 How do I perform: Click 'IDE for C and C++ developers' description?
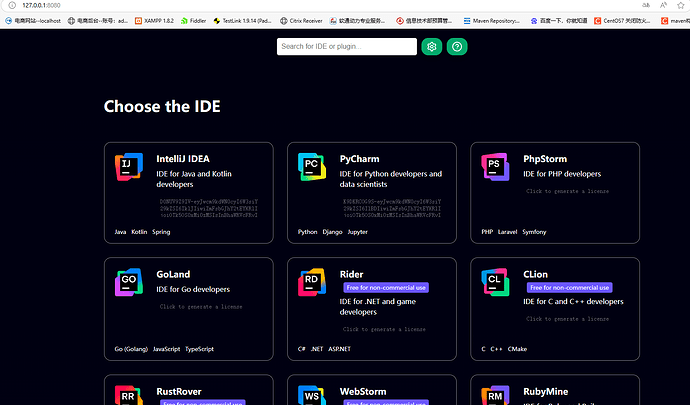573,302
